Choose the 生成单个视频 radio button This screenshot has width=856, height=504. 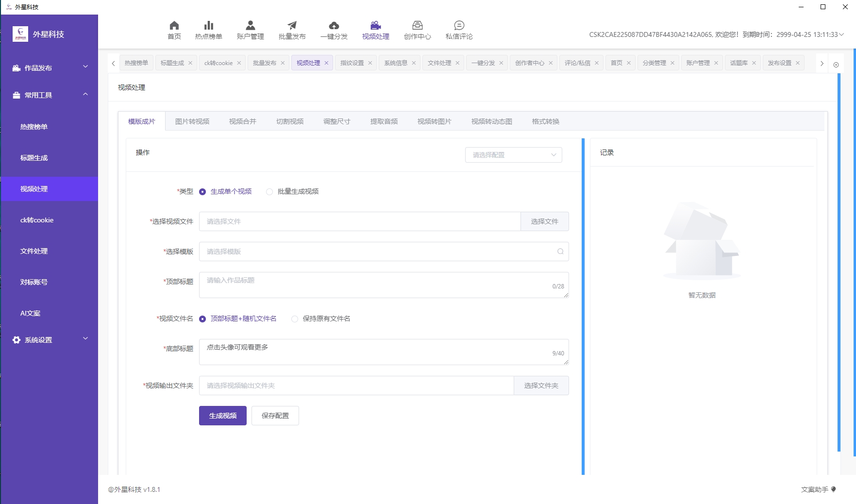(202, 192)
